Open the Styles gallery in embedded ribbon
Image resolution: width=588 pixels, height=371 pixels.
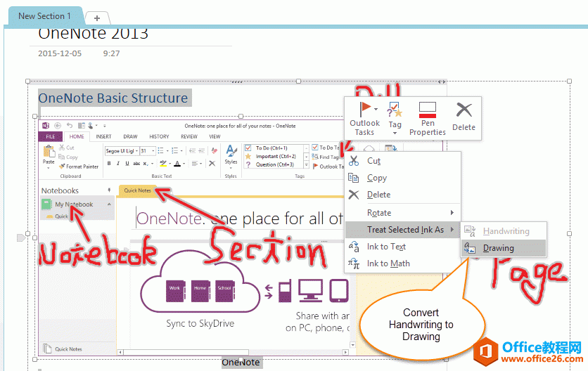(x=231, y=157)
